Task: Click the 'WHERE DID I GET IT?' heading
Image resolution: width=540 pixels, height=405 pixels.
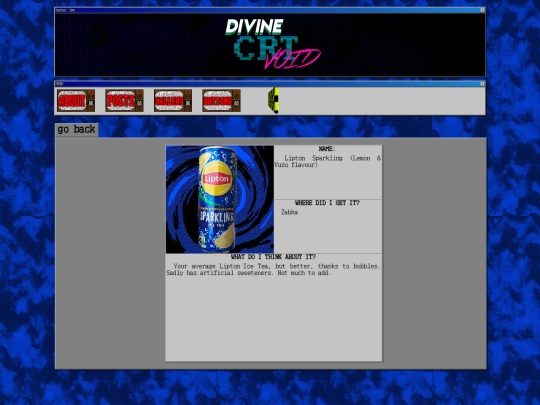Action: tap(327, 203)
